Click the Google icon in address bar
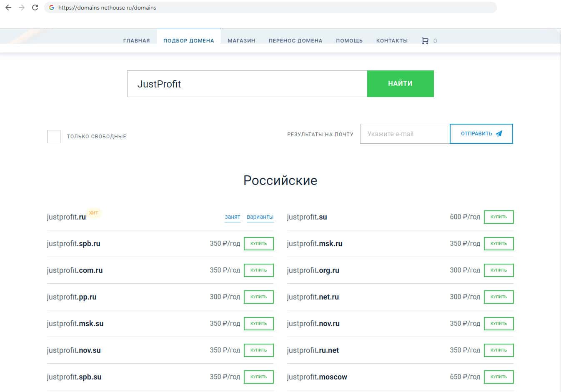 52,7
